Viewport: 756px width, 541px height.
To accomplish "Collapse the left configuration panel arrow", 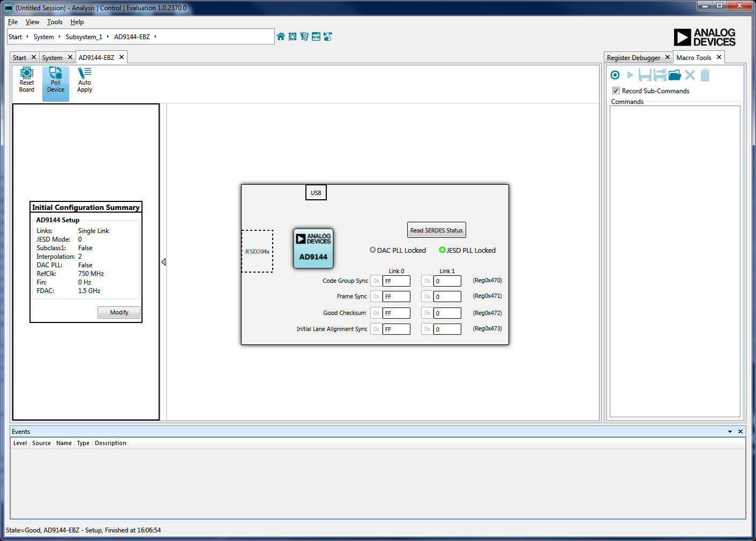I will (163, 262).
